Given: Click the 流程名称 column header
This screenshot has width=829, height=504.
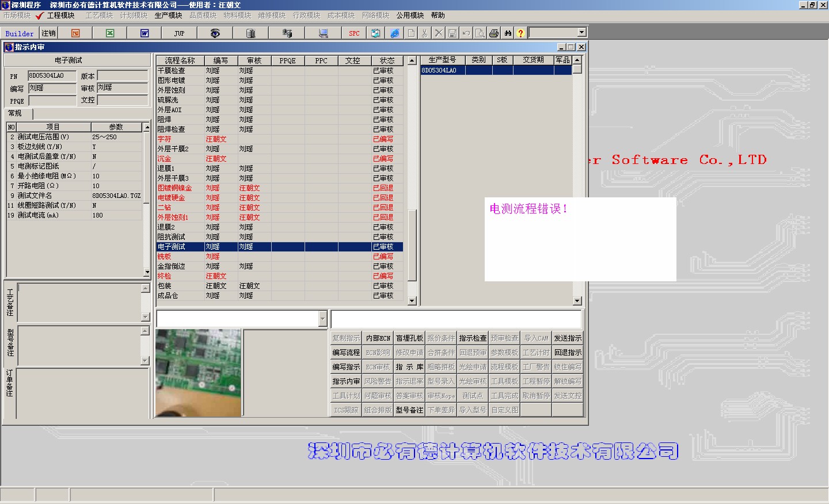Looking at the screenshot, I should tap(180, 60).
